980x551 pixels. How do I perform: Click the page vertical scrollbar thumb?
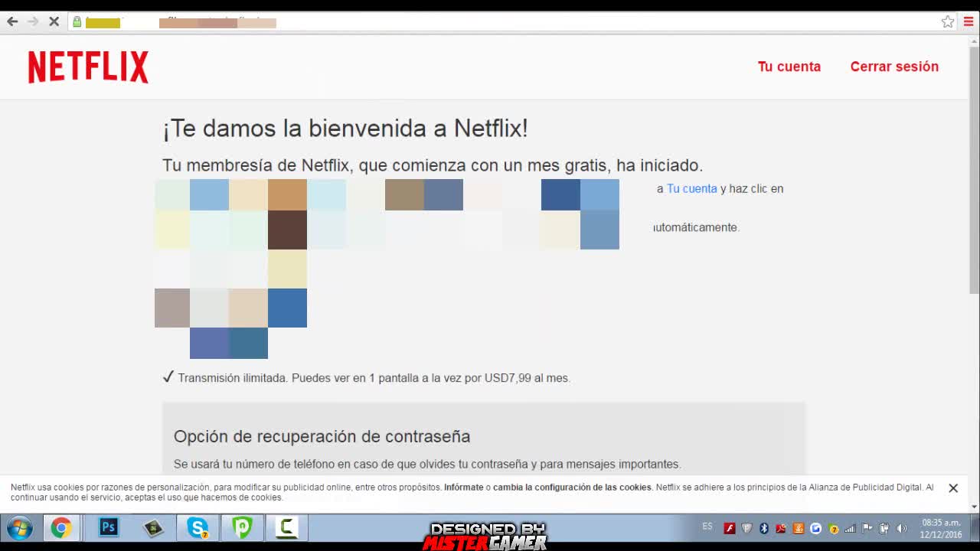[974, 170]
